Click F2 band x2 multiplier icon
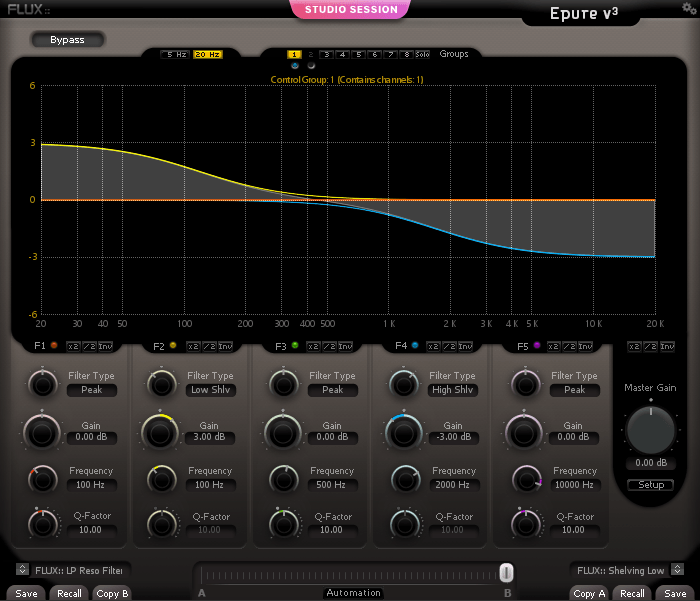Viewport: 700px width, 601px height. 193,346
